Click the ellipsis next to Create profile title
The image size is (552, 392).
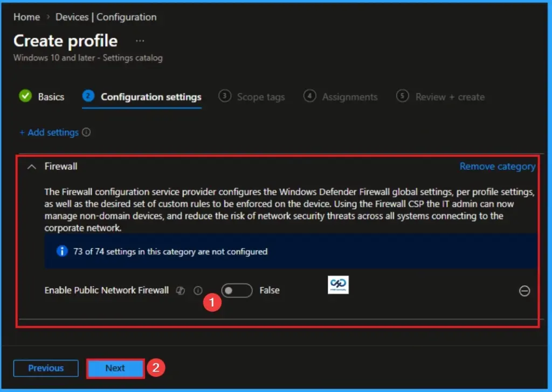point(140,40)
